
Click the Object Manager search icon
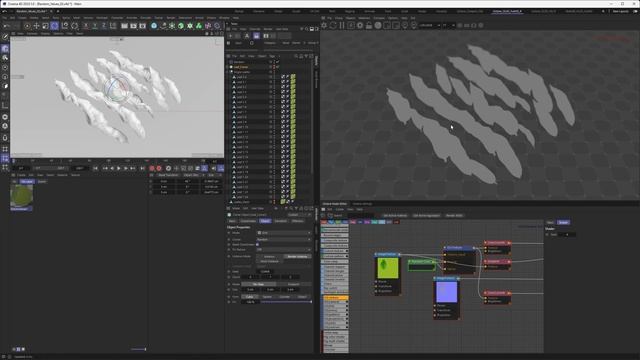point(296,56)
